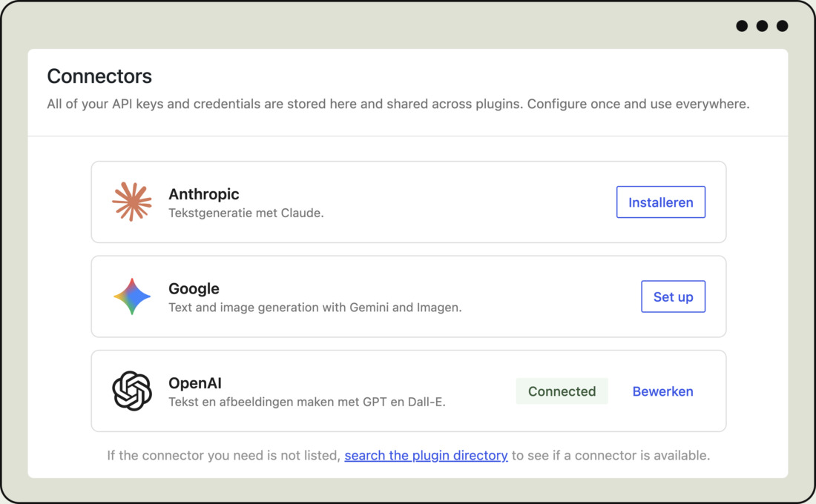Click the credentials description under Connectors
This screenshot has height=504, width=816.
click(398, 104)
